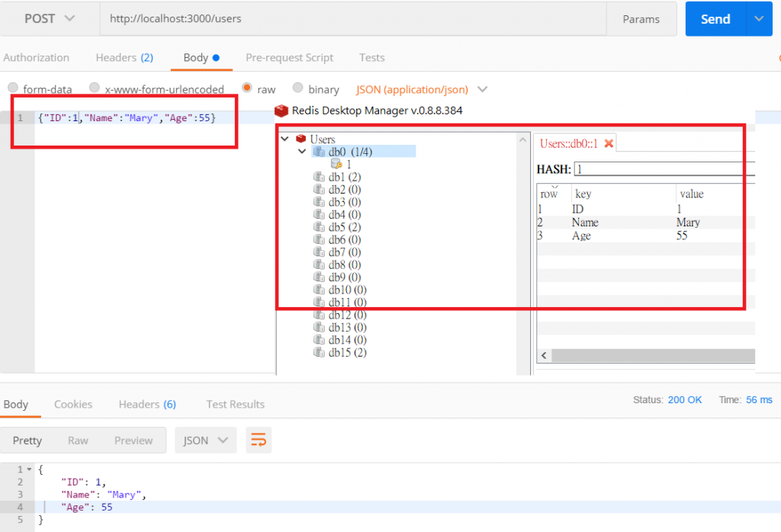Send the POST request

(x=715, y=19)
